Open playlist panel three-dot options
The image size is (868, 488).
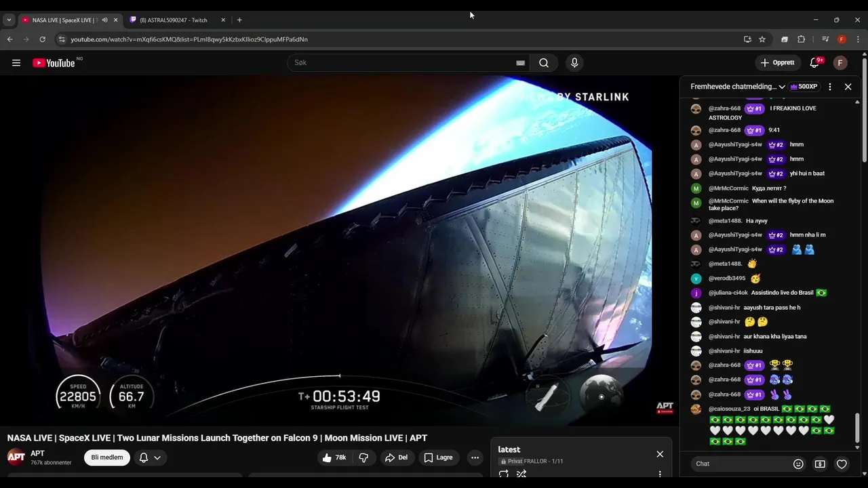pyautogui.click(x=660, y=474)
